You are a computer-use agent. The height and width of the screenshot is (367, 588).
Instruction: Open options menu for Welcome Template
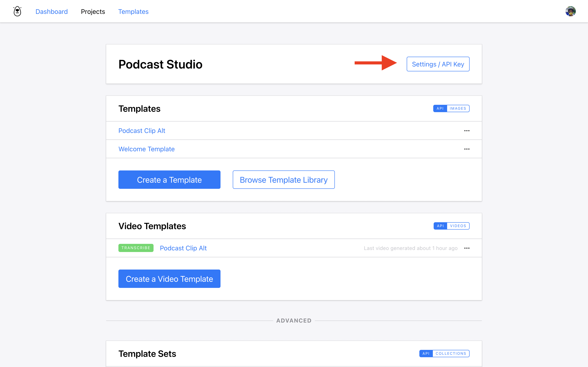point(467,149)
